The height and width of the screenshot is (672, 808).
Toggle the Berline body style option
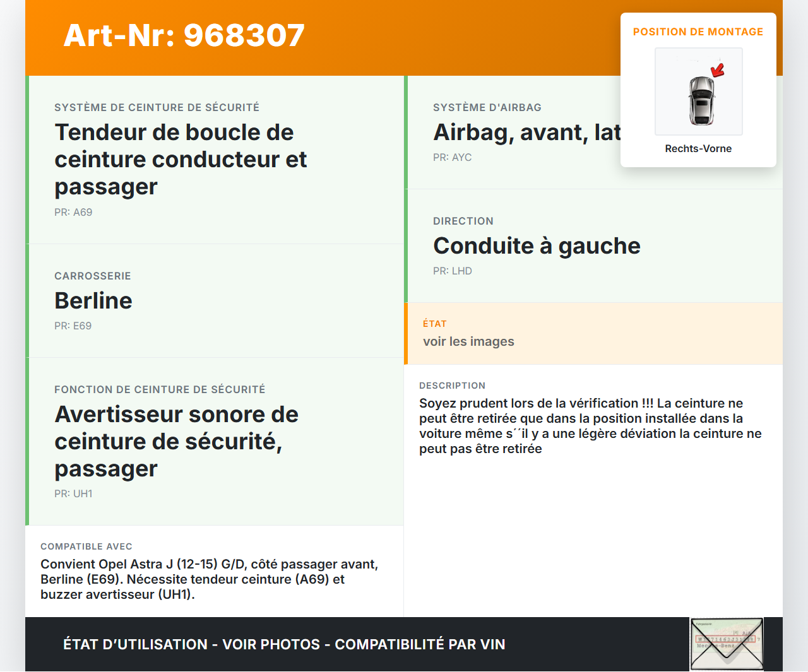[x=93, y=301]
